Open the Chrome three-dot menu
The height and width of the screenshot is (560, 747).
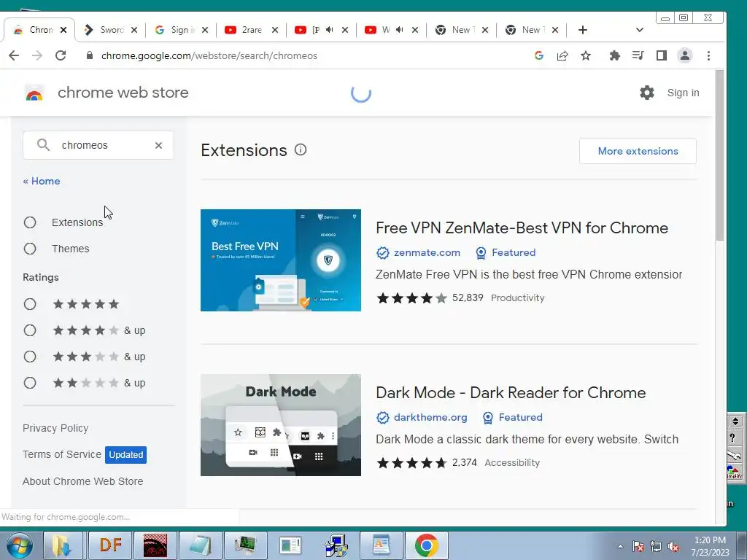coord(708,55)
